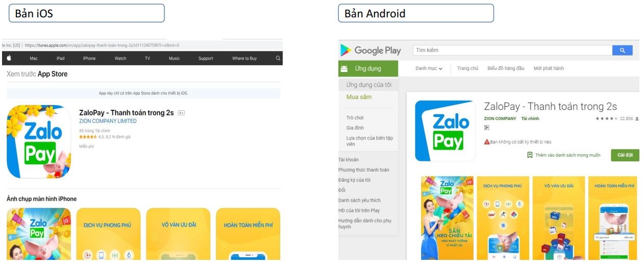Open the HOÀN TOÀN MIỄN PHÍ Android screenshot

[612, 218]
